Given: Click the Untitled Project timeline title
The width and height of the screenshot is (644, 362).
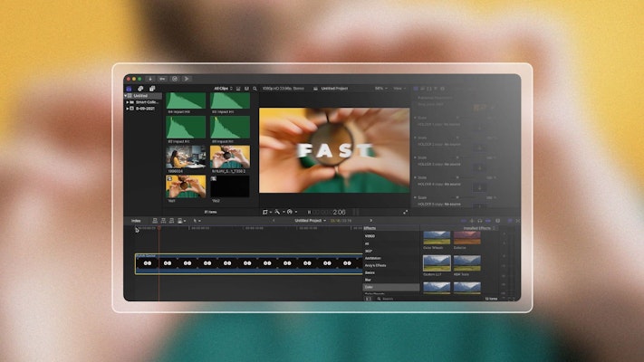Looking at the screenshot, I should (309, 220).
